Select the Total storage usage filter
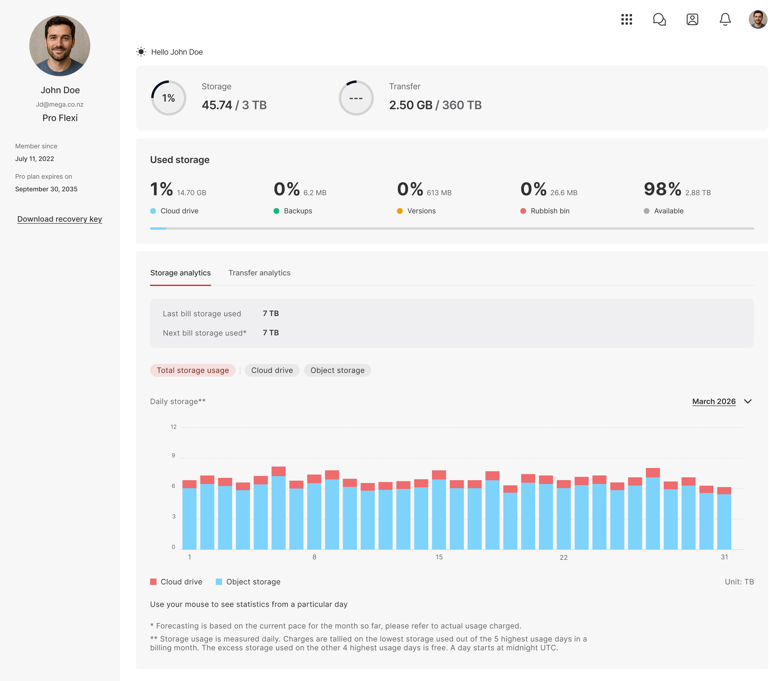Viewport: 784px width, 681px height. (193, 370)
